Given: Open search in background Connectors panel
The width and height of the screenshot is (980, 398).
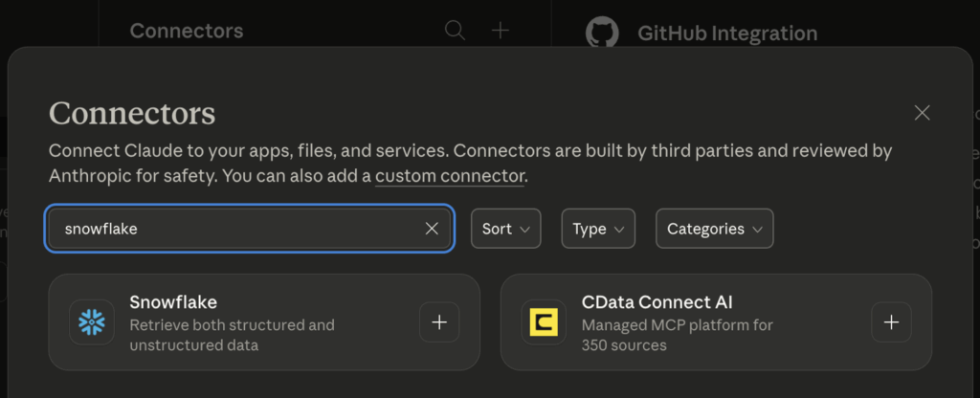Looking at the screenshot, I should 455,31.
